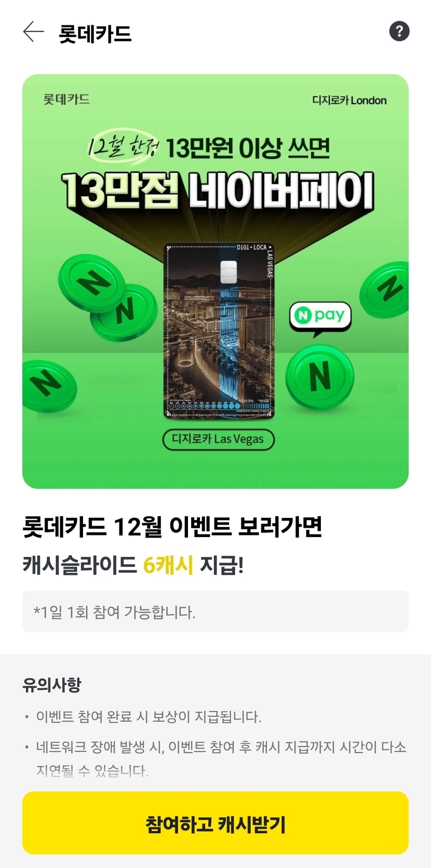Tap the handwritten 12월 한정 text

click(123, 144)
